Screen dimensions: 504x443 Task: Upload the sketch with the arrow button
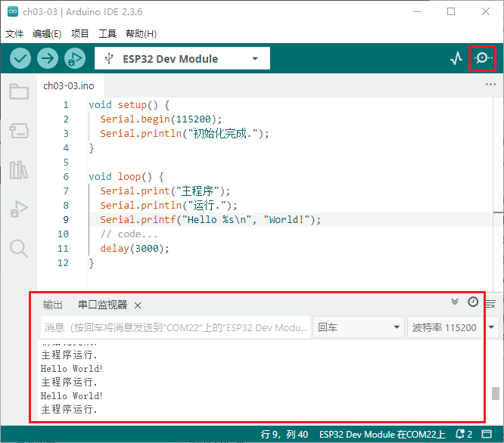[48, 58]
